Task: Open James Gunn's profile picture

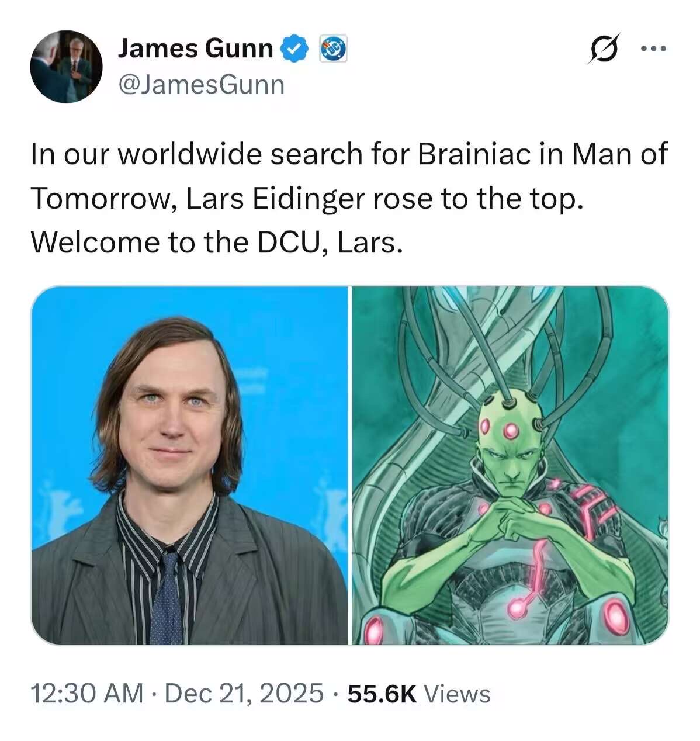Action: point(67,67)
